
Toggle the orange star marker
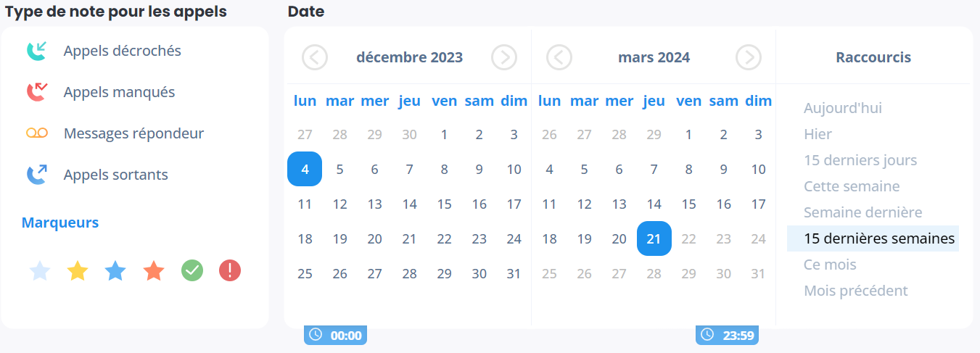click(x=154, y=271)
